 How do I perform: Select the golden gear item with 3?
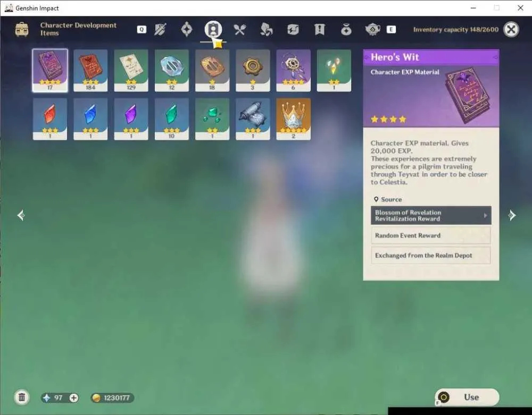click(x=253, y=71)
